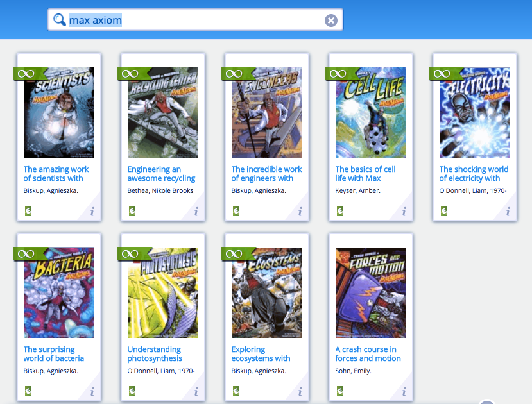Open the Recycling Center book cover

tap(163, 112)
